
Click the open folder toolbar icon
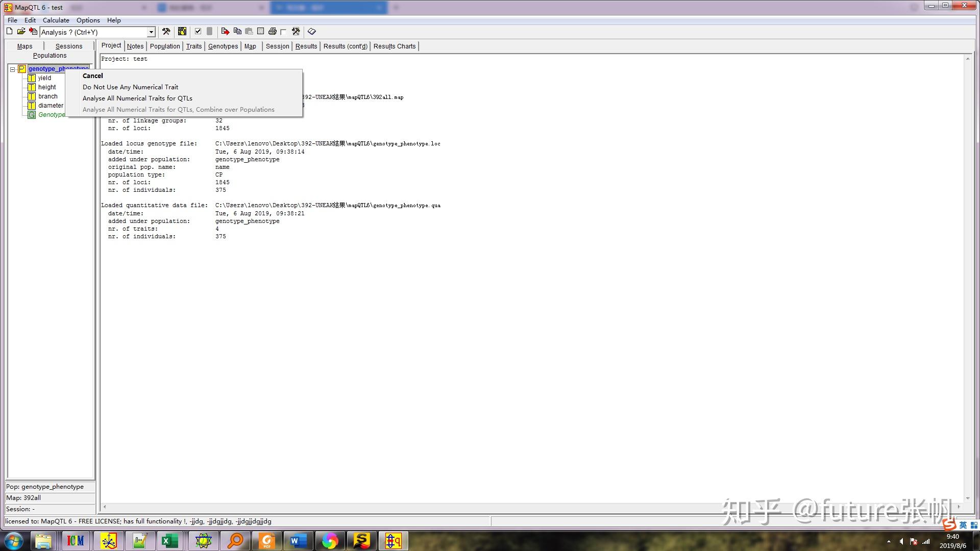(21, 32)
